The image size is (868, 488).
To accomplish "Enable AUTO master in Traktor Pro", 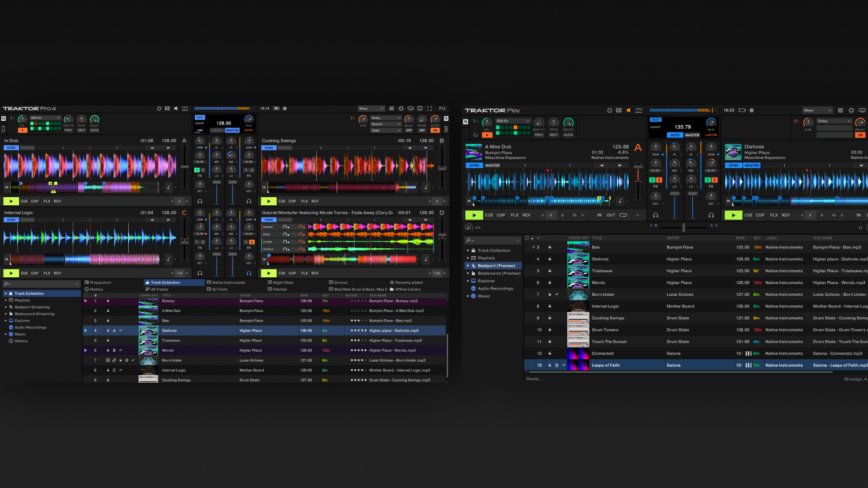I will point(217,131).
